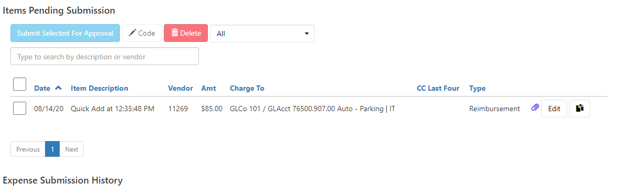Image resolution: width=644 pixels, height=194 pixels.
Task: Sort by Type column header
Action: coord(478,88)
